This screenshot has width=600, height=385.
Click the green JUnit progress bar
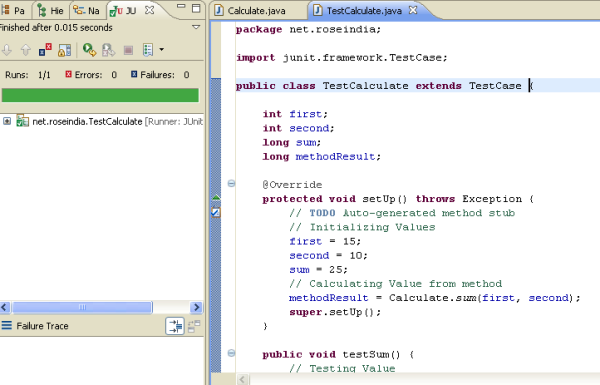pyautogui.click(x=100, y=95)
